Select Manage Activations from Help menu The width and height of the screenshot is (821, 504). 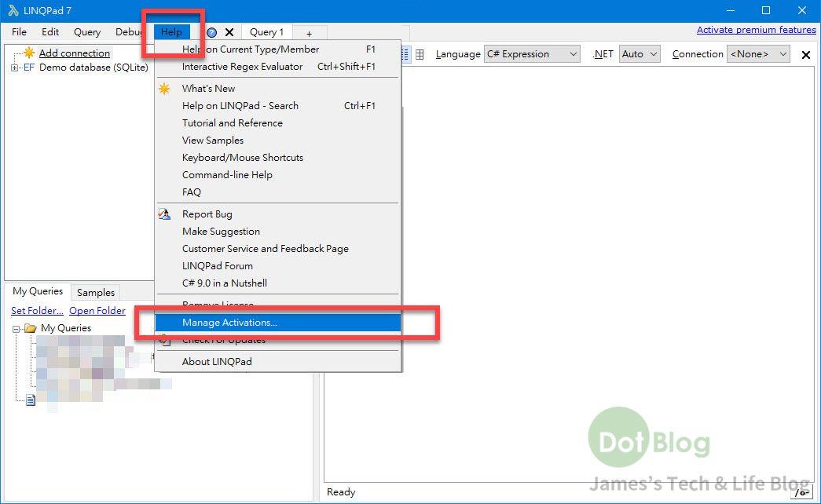tap(229, 323)
